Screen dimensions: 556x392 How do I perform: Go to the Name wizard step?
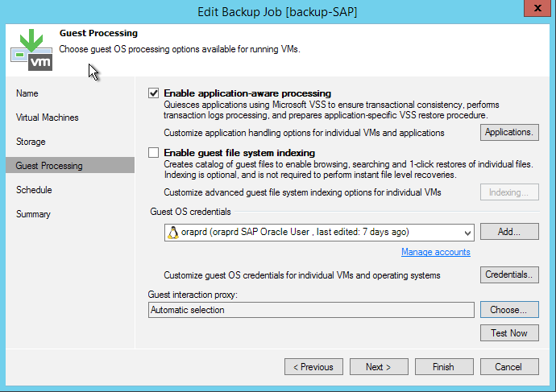click(27, 93)
